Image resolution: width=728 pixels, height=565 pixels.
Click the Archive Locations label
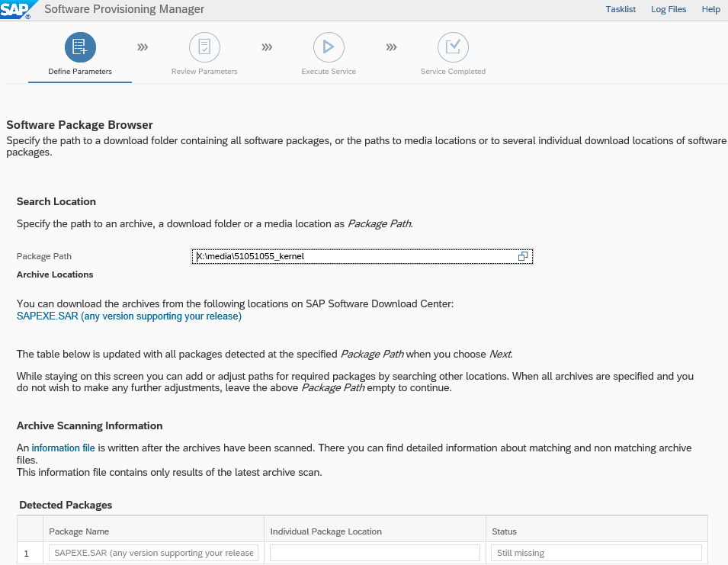tap(55, 274)
